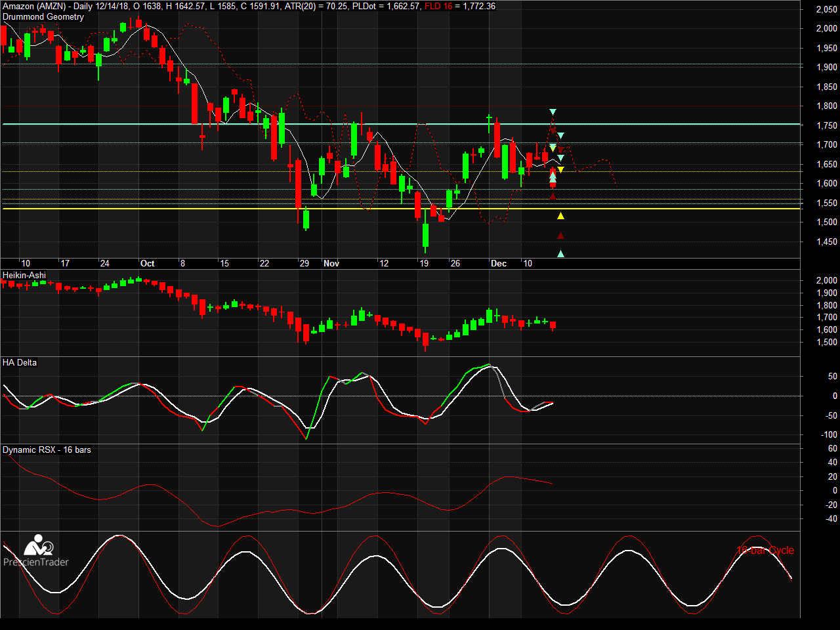The width and height of the screenshot is (840, 630).
Task: Click the 2,050 price axis label
Action: point(826,9)
